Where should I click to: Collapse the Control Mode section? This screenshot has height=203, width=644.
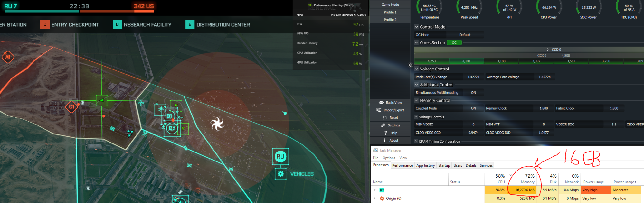(416, 27)
